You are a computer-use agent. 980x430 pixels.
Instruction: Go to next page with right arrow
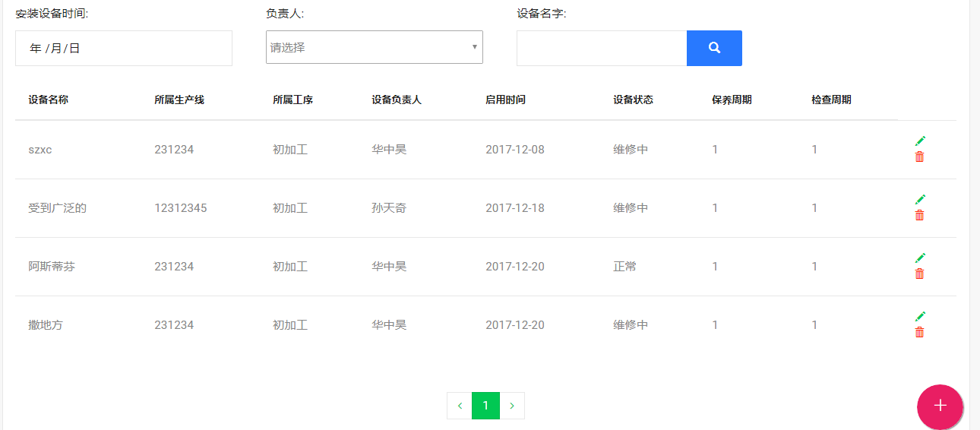(x=512, y=406)
